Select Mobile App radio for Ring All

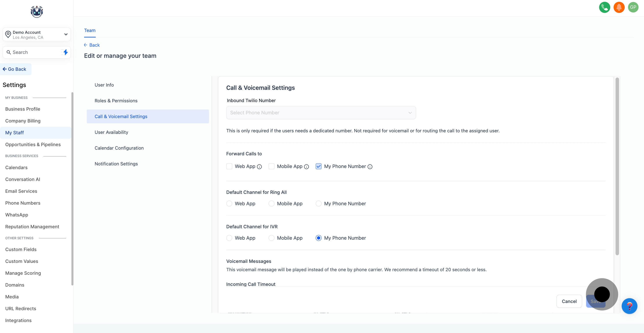coord(271,204)
